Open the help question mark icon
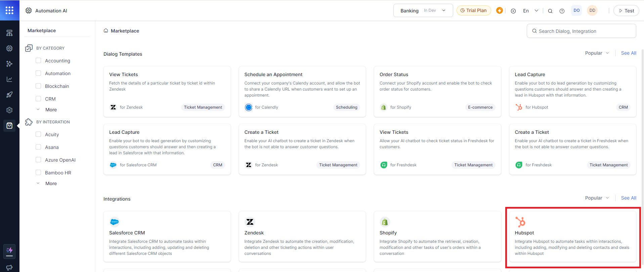Image resolution: width=644 pixels, height=272 pixels. click(562, 11)
